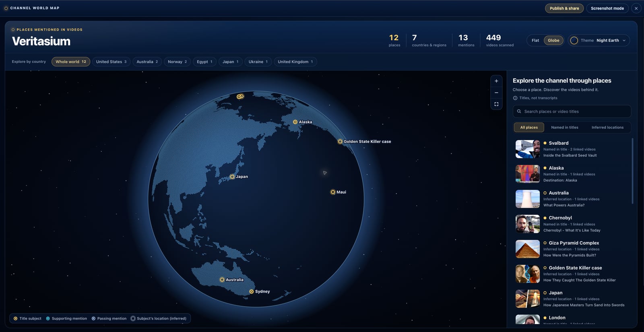
Task: Select Giza Pyramid Complex list title
Action: click(574, 243)
